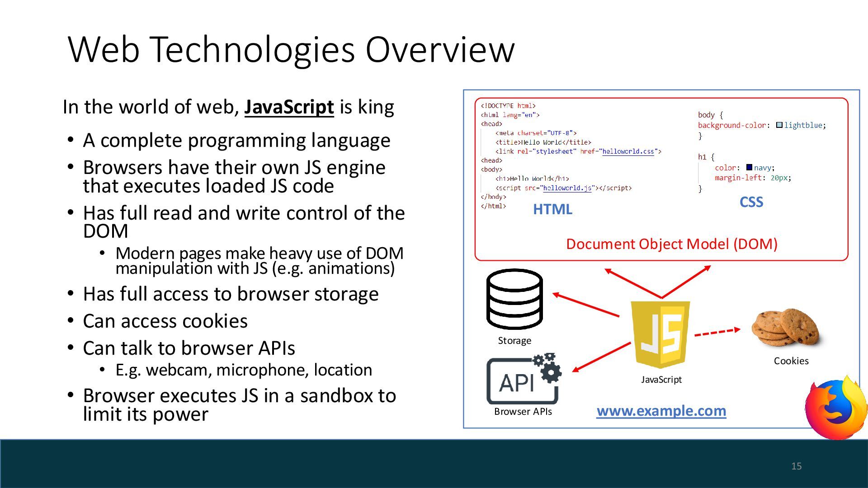Click slide number 15 in footer
Screen dimensions: 868x488
coord(796,466)
